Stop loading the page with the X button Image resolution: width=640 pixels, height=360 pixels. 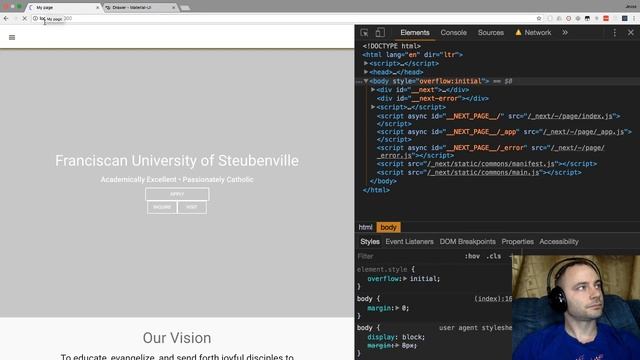[24, 18]
